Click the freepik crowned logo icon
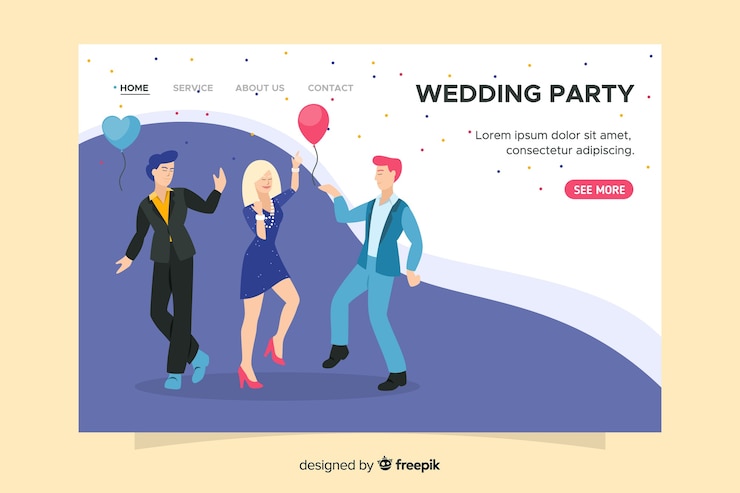 tap(385, 464)
